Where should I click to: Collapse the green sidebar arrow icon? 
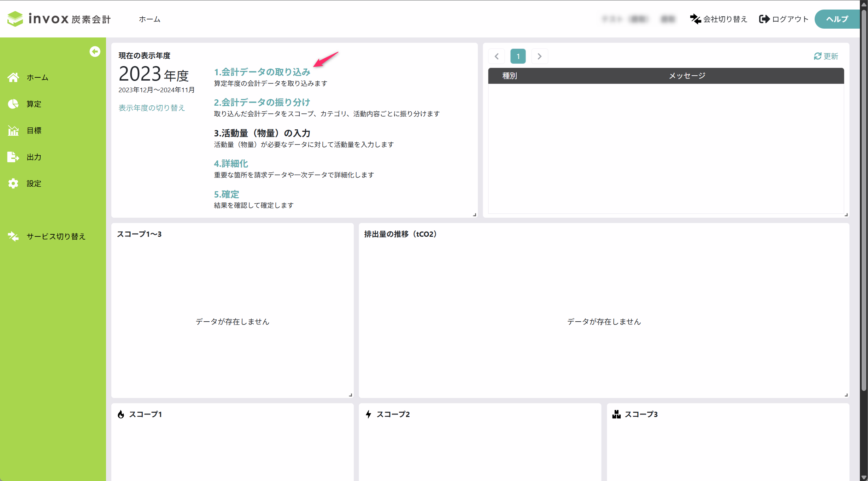(x=95, y=52)
